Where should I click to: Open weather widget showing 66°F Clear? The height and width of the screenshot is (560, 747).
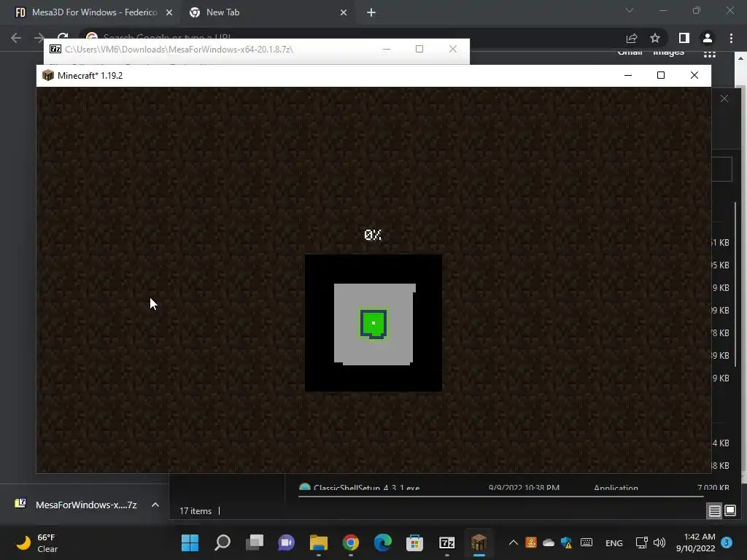pyautogui.click(x=37, y=542)
